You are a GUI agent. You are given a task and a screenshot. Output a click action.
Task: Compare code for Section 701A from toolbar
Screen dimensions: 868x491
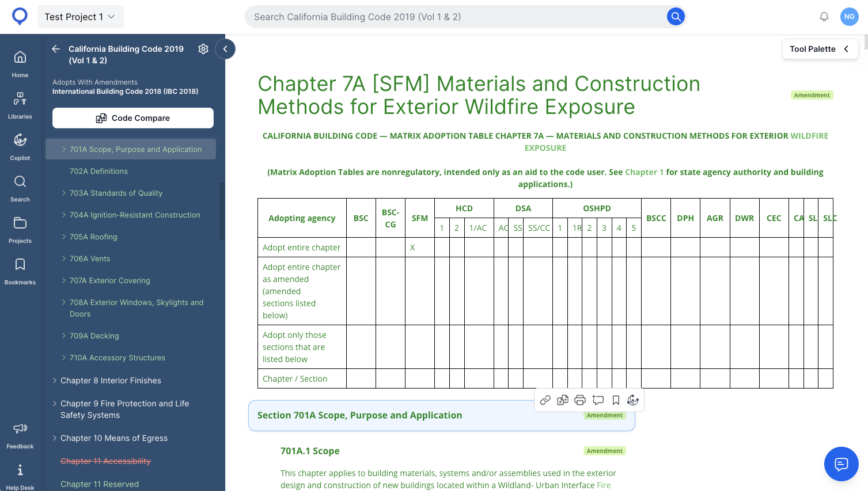[563, 400]
